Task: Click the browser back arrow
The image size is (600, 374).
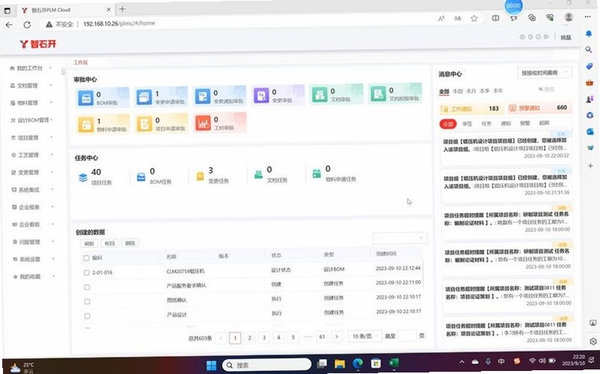Action: tap(9, 25)
